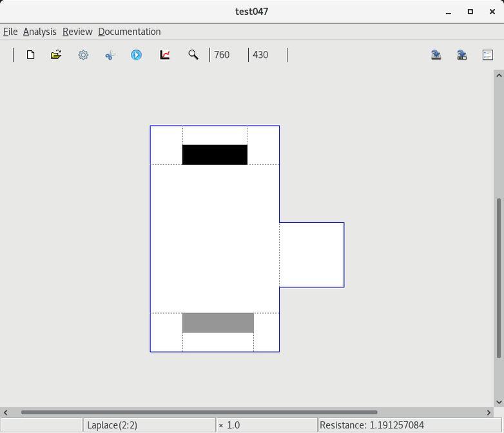Click the height field showing 430
504x433 pixels.
(267, 55)
